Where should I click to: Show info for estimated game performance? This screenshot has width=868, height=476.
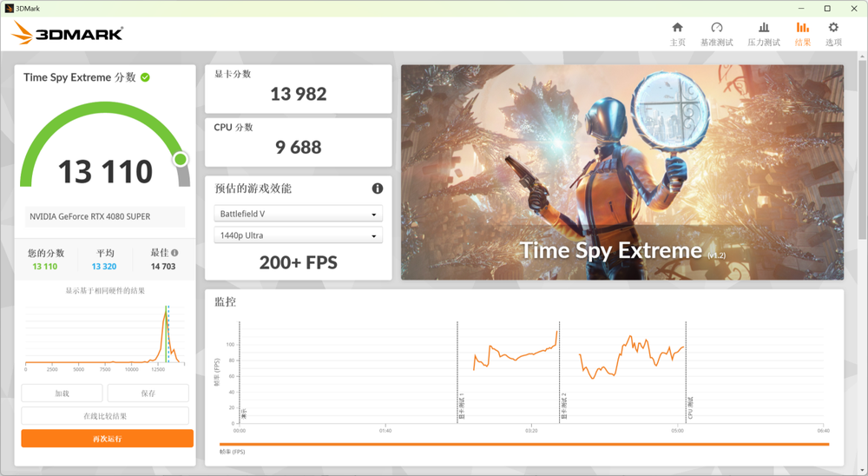click(x=377, y=188)
